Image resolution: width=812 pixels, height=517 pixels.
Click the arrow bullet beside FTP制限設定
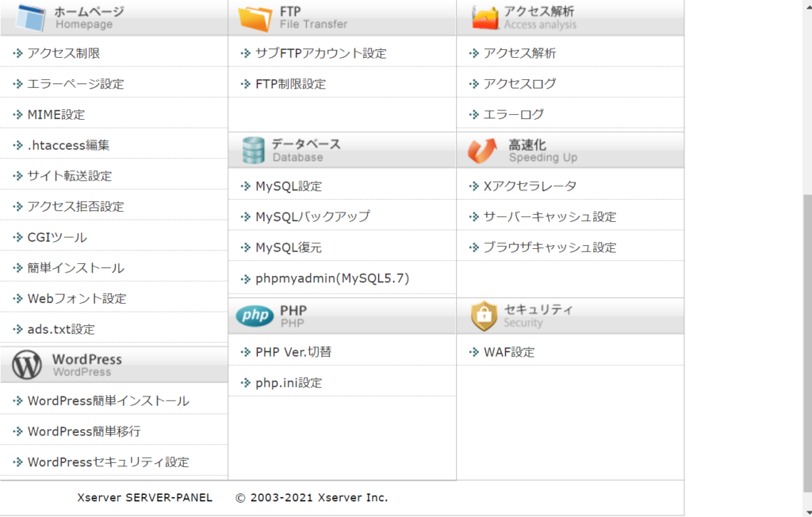(246, 84)
